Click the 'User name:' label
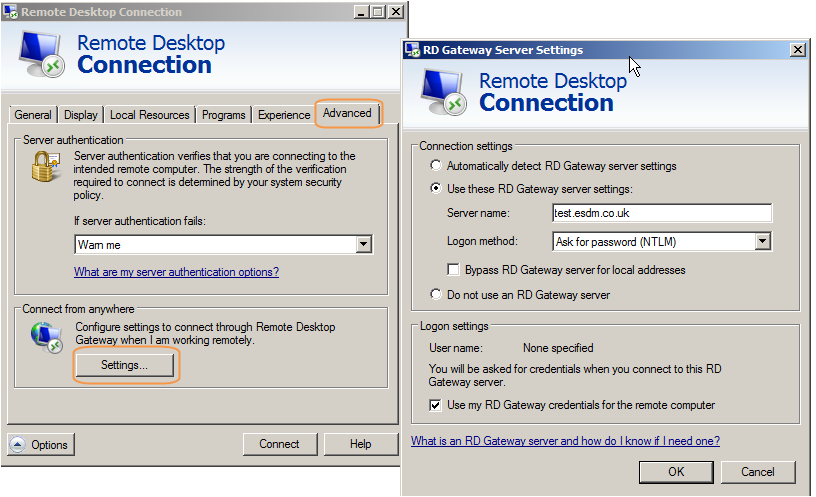The width and height of the screenshot is (816, 497). [x=456, y=348]
